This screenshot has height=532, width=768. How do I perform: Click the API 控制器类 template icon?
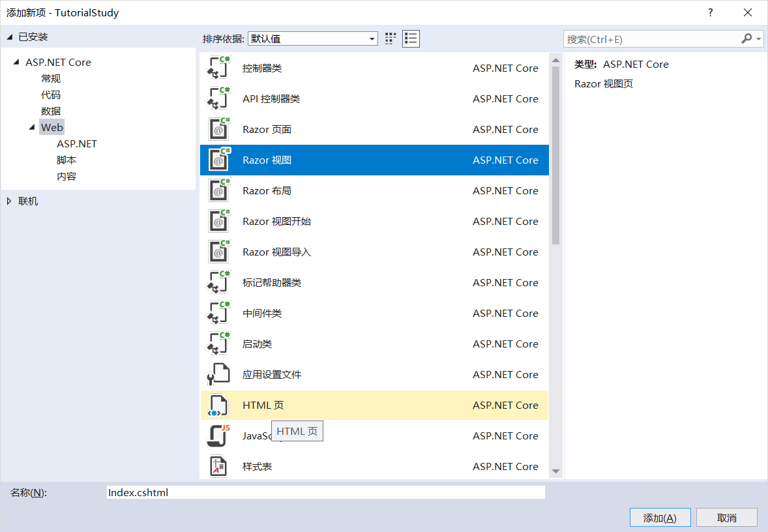pos(218,98)
